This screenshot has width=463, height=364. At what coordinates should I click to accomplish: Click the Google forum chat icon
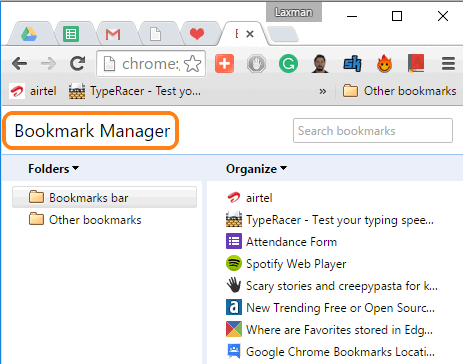tap(234, 351)
